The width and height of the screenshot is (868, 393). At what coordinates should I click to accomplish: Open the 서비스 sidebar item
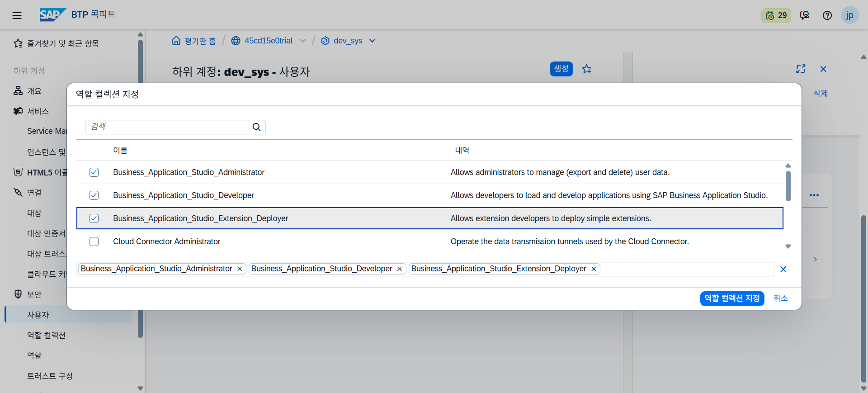click(x=38, y=111)
